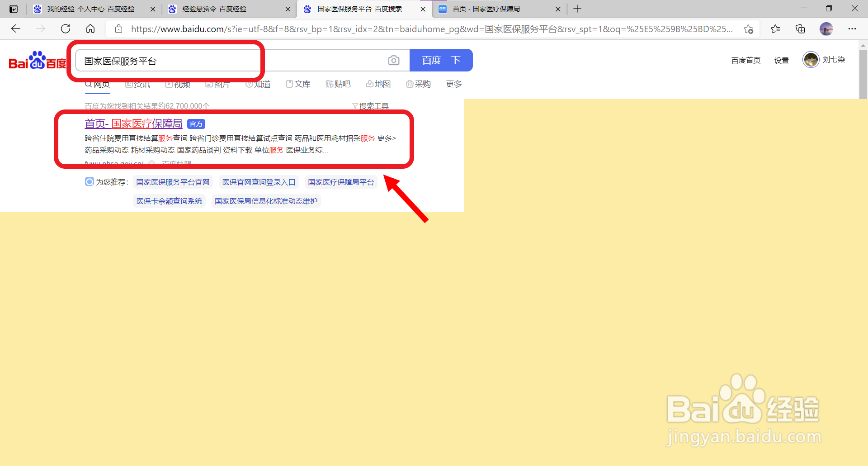Select the 图片 search category

point(217,84)
